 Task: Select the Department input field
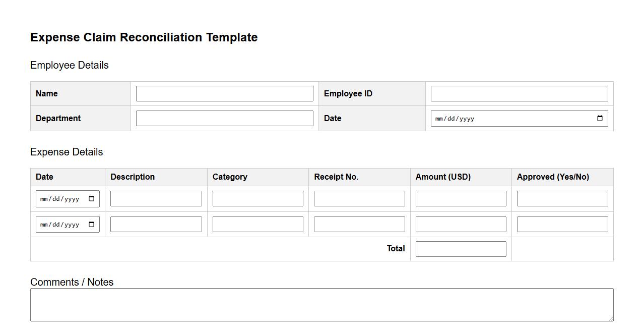224,119
